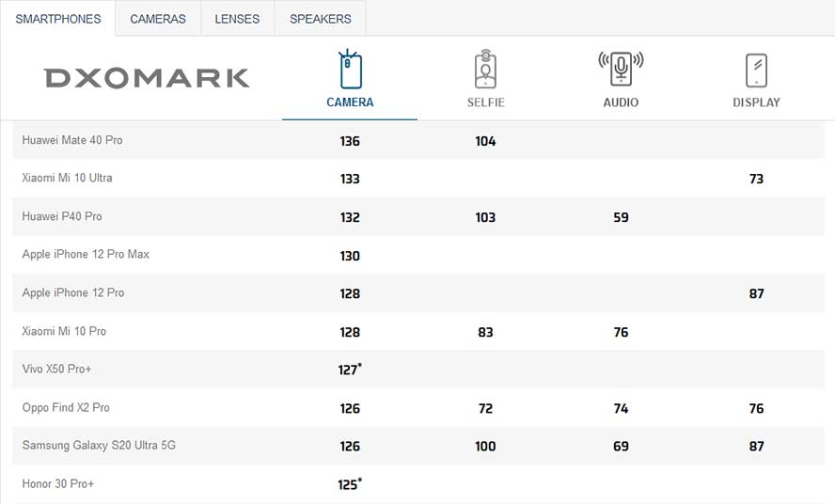
Task: Select the Display phone icon
Action: [x=756, y=71]
